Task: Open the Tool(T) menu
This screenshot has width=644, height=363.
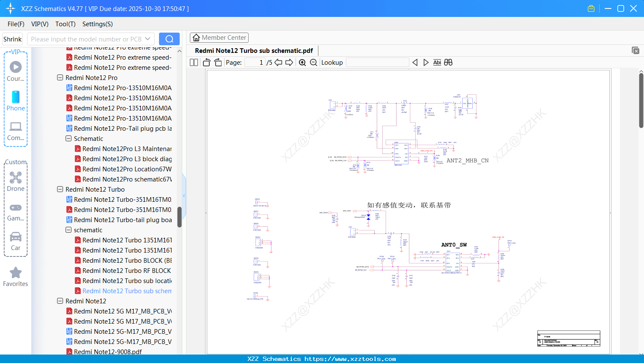Action: tap(66, 24)
